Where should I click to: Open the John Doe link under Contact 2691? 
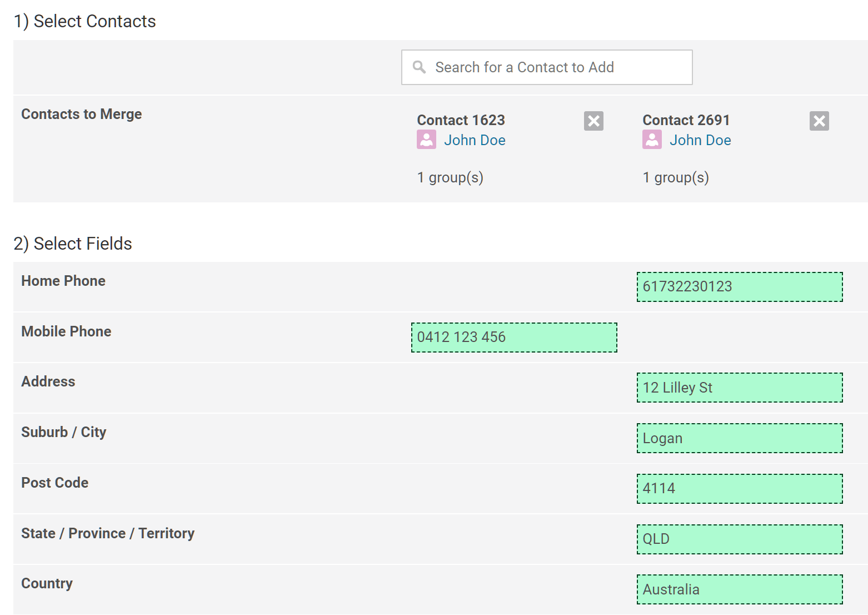pos(700,140)
